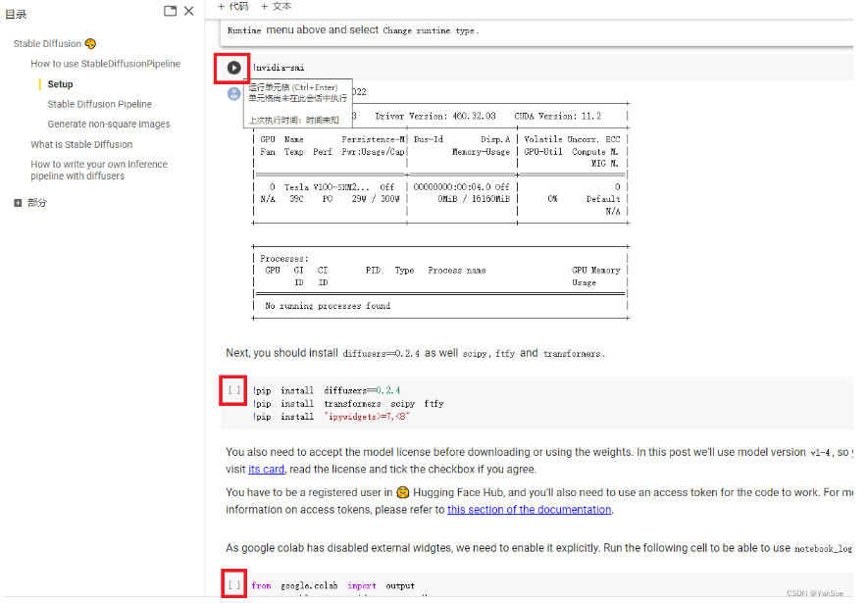Open What is Stable Diffusion section
This screenshot has width=868, height=603.
[x=81, y=144]
